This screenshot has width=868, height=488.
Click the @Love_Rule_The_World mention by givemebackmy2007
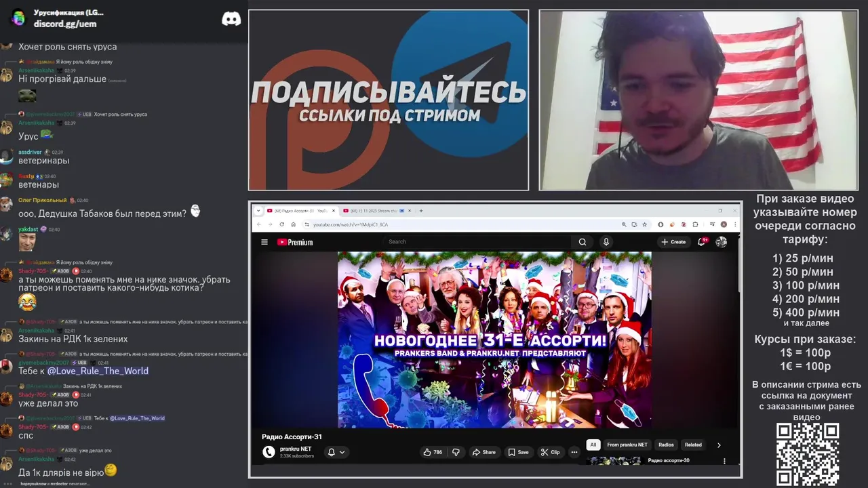click(x=98, y=371)
